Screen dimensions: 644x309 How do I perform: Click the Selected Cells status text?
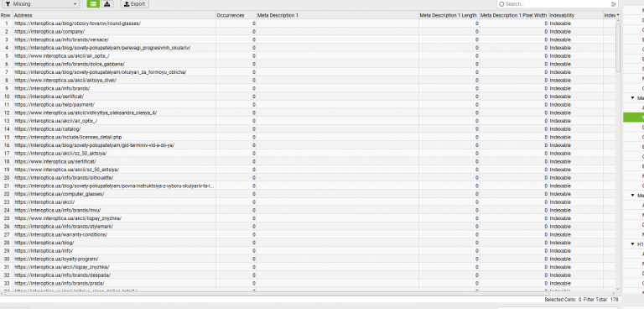pyautogui.click(x=563, y=300)
